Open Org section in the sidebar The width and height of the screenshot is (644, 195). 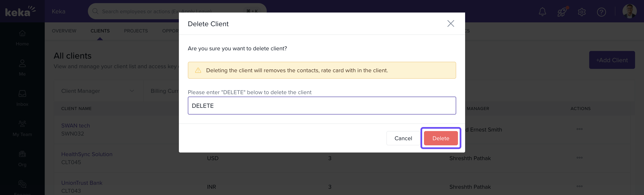[x=22, y=159]
